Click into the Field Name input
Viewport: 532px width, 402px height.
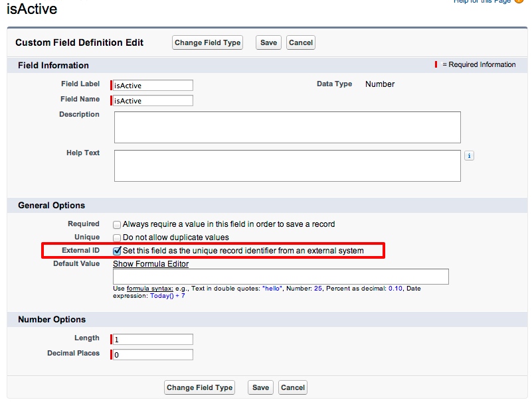point(153,101)
